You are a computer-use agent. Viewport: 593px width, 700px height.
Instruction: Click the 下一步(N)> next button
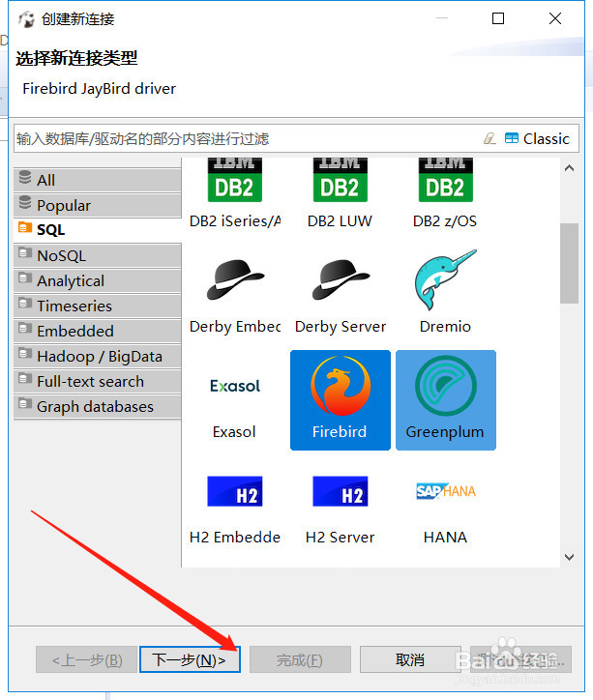pyautogui.click(x=190, y=659)
